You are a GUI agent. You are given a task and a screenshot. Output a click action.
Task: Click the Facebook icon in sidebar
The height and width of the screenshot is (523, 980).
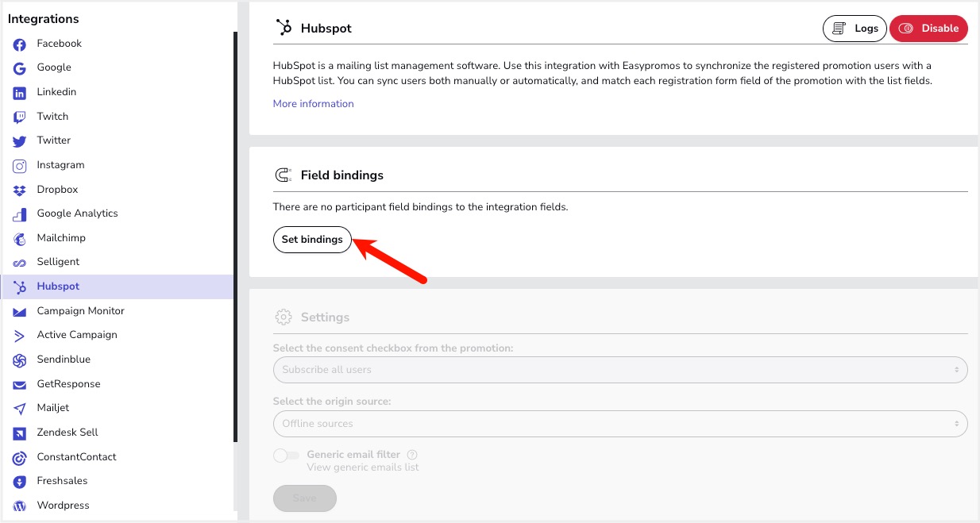[x=20, y=44]
